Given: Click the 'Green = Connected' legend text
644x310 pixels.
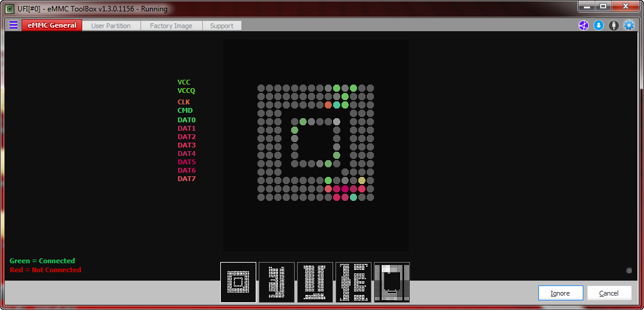Looking at the screenshot, I should [42, 261].
